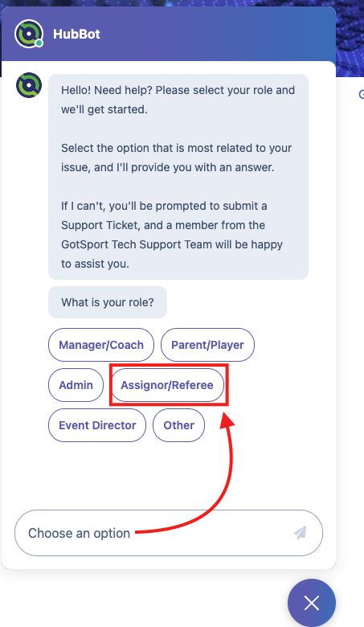The image size is (364, 627).
Task: Click the empty chat area below role options
Action: [169, 476]
